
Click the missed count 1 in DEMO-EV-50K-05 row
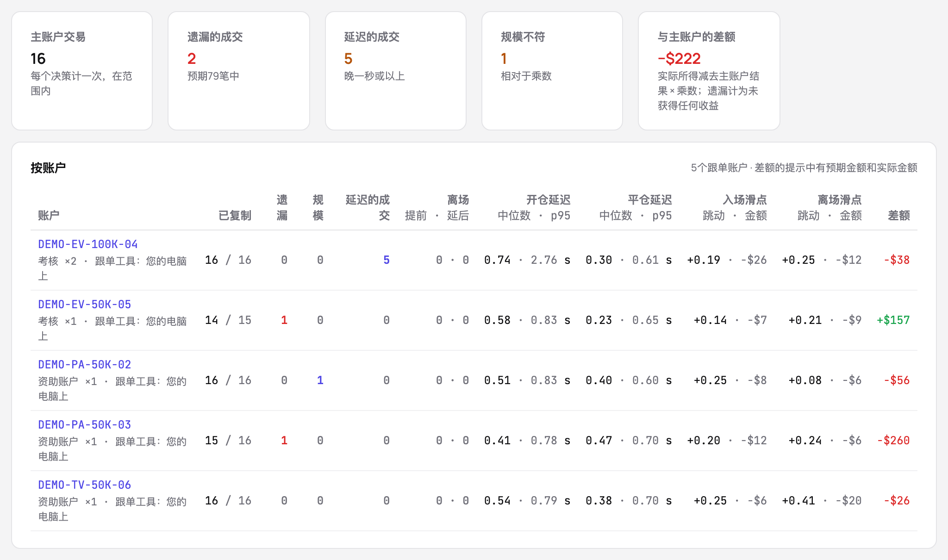click(284, 320)
